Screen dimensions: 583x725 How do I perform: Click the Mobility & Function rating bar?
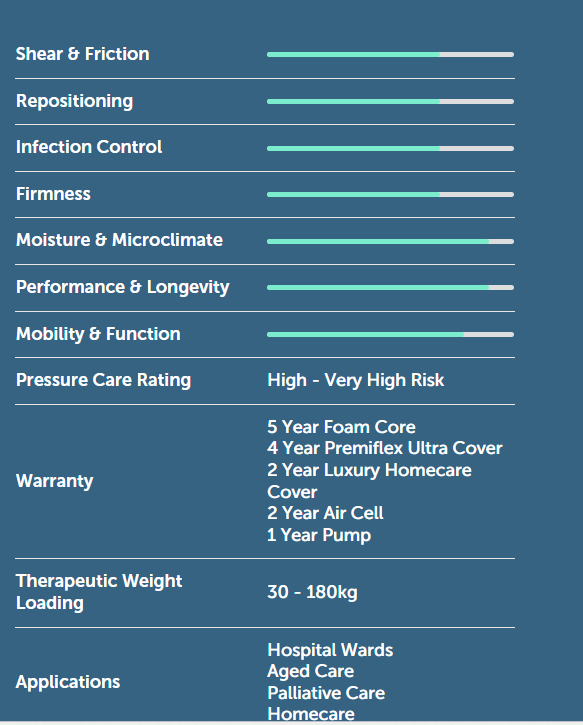390,334
